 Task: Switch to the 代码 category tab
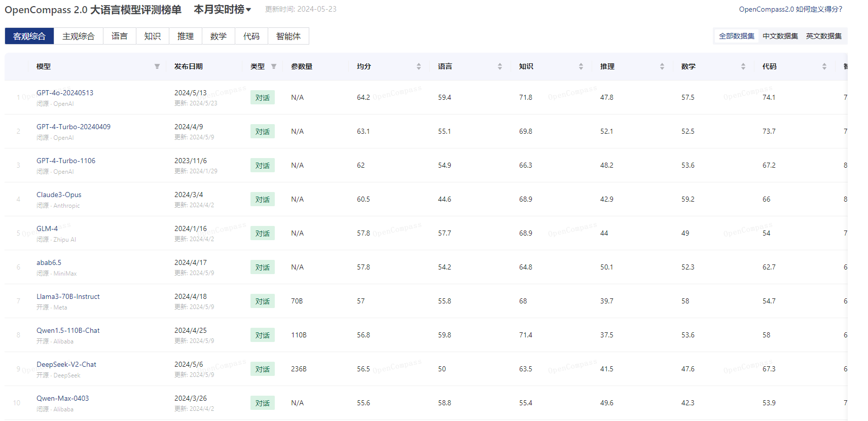click(x=251, y=36)
